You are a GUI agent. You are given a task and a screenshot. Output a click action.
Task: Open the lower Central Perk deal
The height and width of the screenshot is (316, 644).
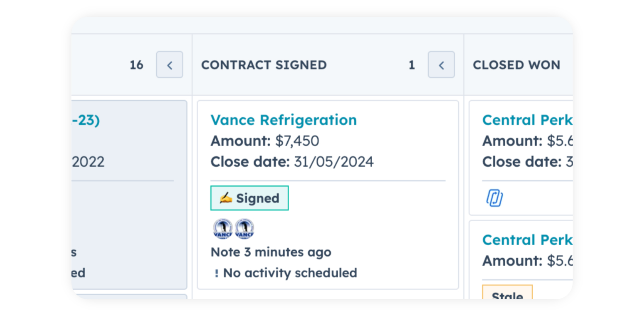[527, 240]
